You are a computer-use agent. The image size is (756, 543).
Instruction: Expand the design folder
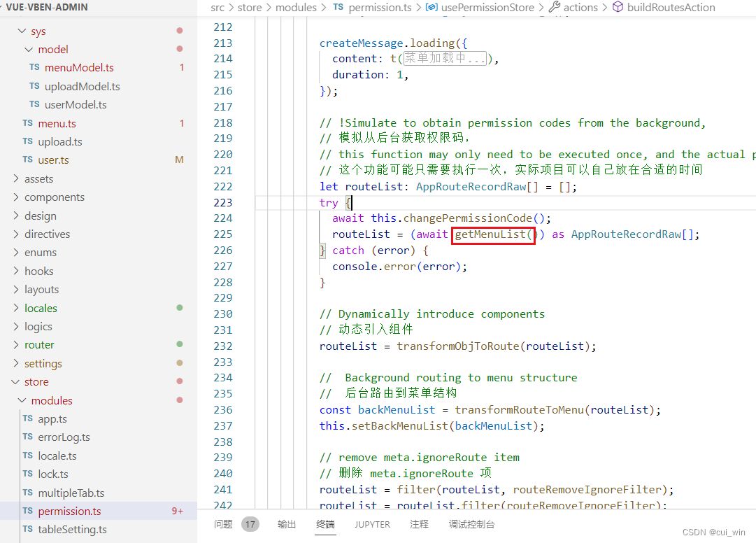coord(16,216)
